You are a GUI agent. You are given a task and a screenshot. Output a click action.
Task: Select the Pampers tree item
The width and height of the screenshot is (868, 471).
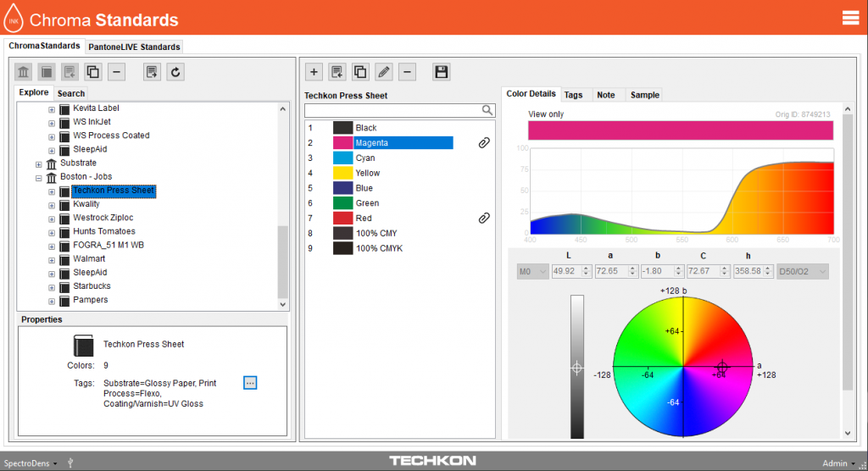pos(90,300)
